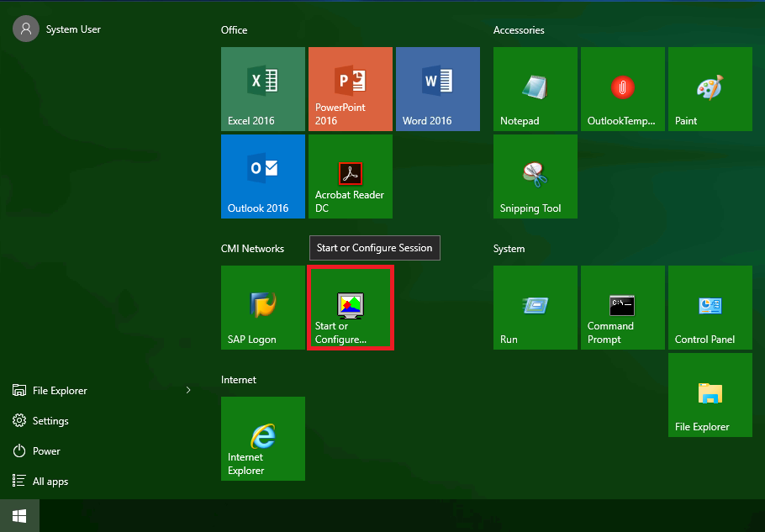Select the CMI Networks group heading

(252, 248)
